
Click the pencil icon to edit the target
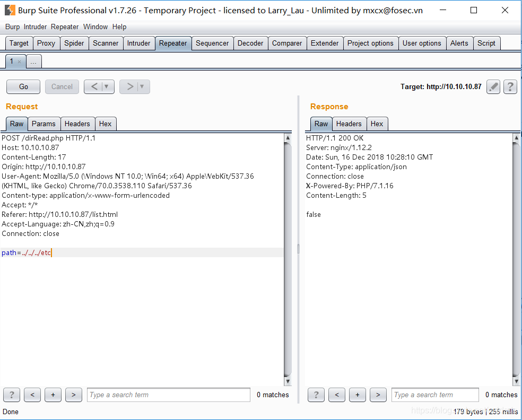point(493,87)
